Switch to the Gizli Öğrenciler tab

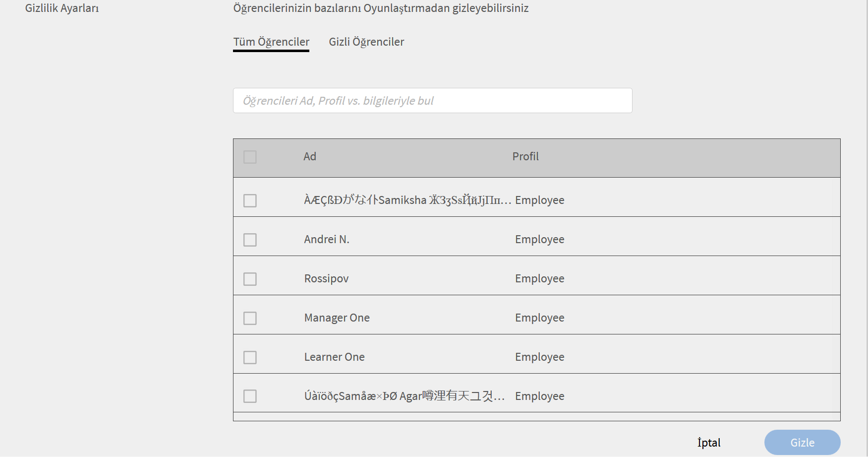366,42
